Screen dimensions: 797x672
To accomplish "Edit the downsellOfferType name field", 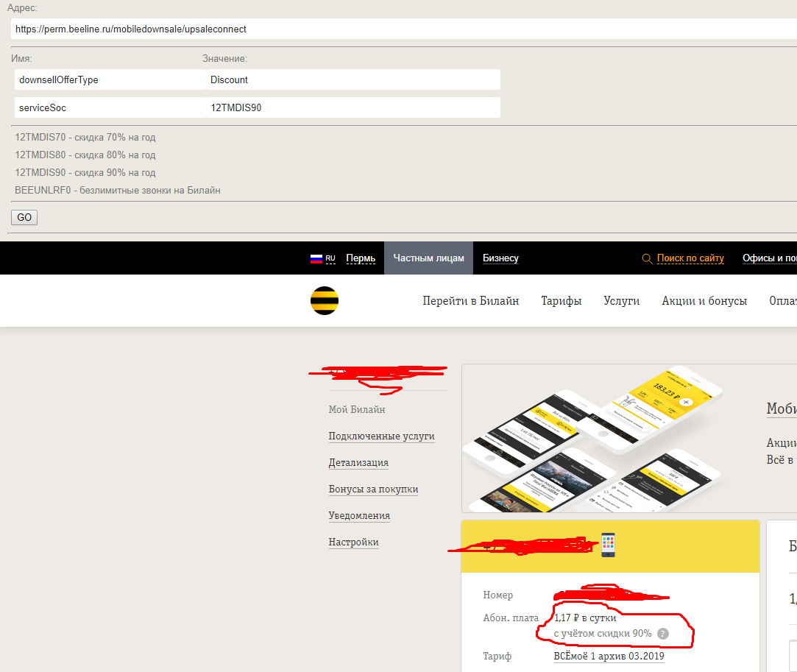I will (109, 79).
